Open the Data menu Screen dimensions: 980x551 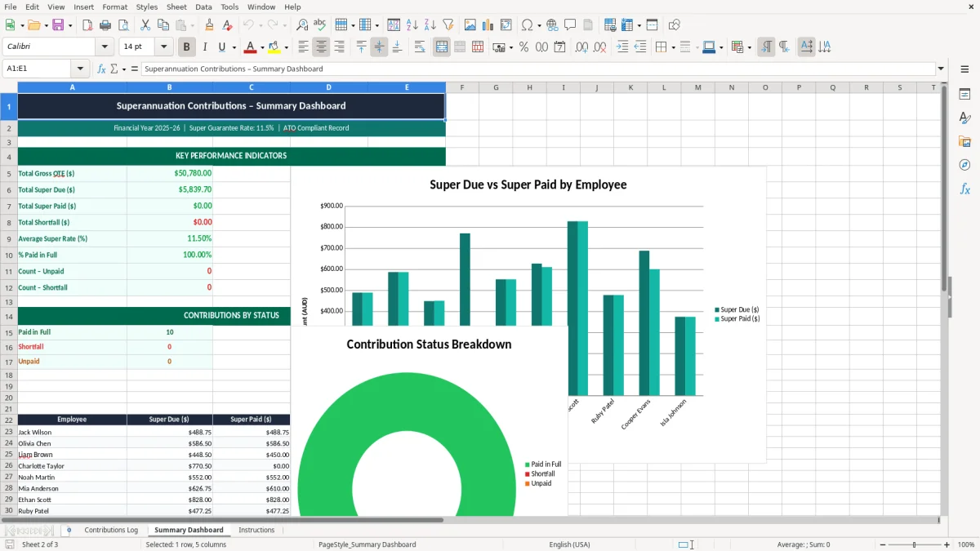203,7
